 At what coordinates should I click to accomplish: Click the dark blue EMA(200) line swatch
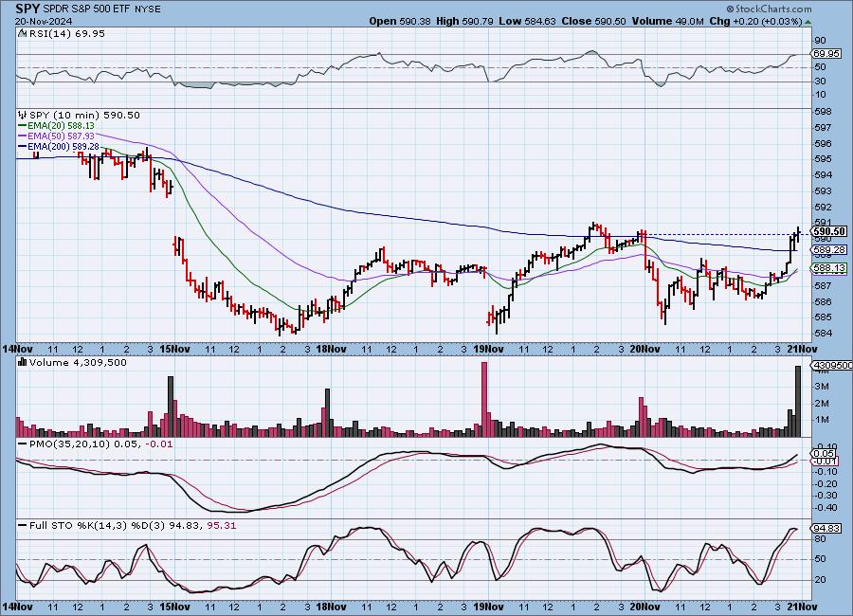(x=23, y=146)
